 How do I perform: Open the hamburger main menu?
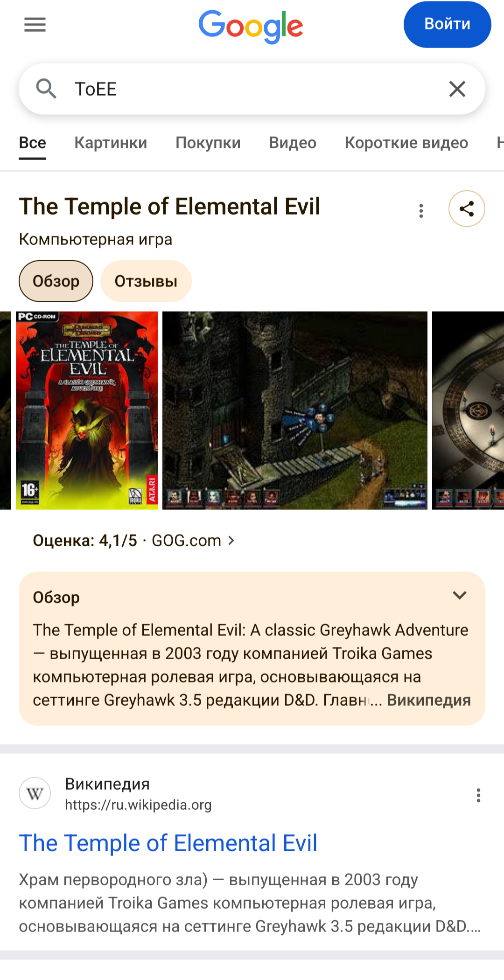pos(35,25)
